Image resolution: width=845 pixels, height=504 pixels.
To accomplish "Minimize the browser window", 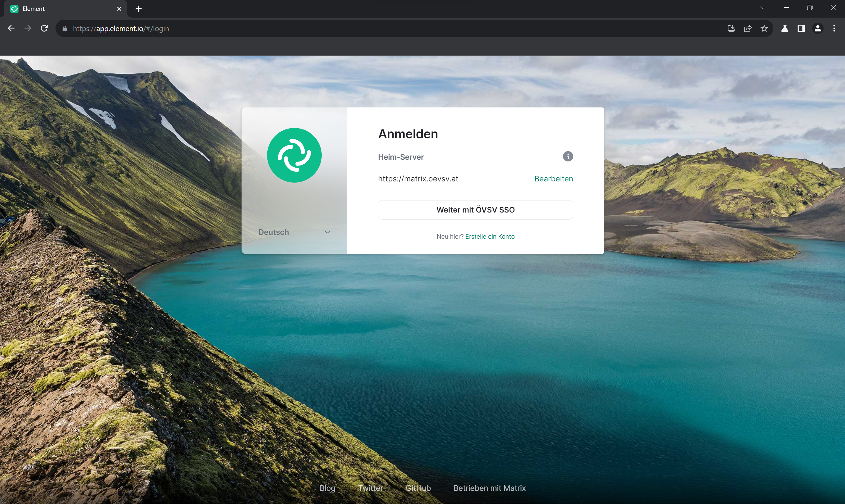I will (786, 7).
